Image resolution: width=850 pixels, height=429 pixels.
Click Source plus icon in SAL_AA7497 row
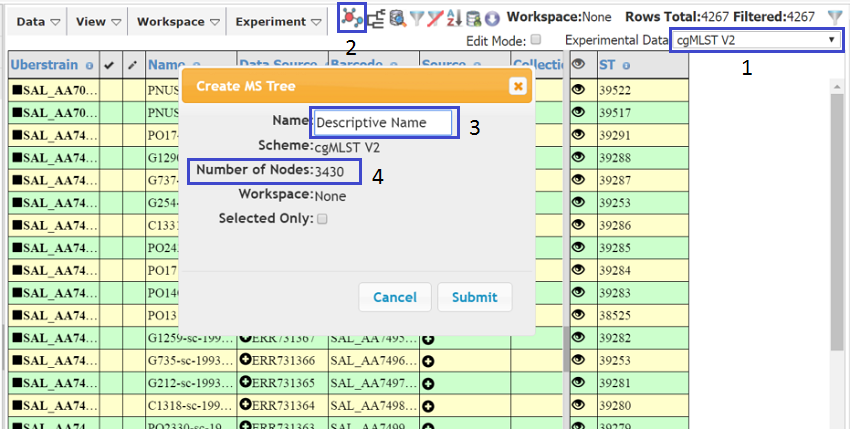(x=428, y=384)
